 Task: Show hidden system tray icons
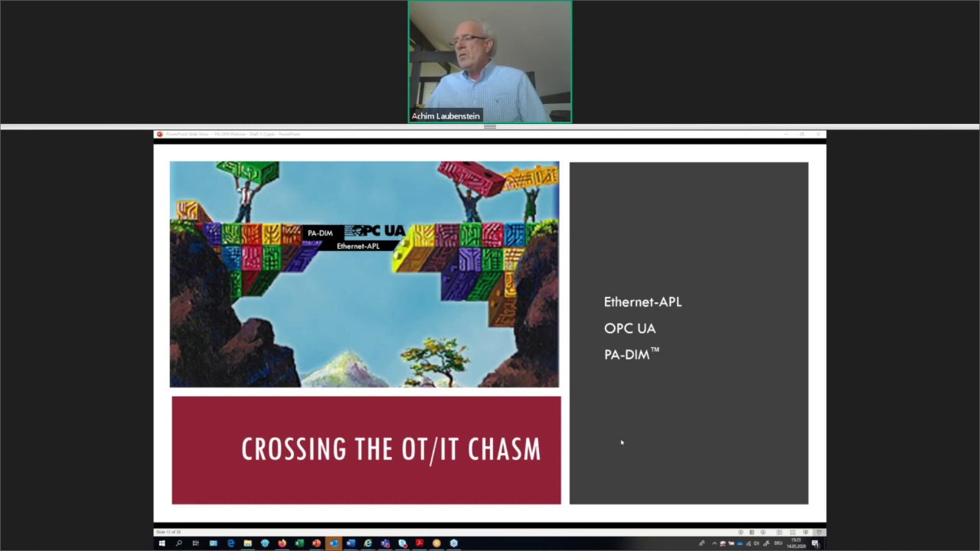pyautogui.click(x=714, y=543)
